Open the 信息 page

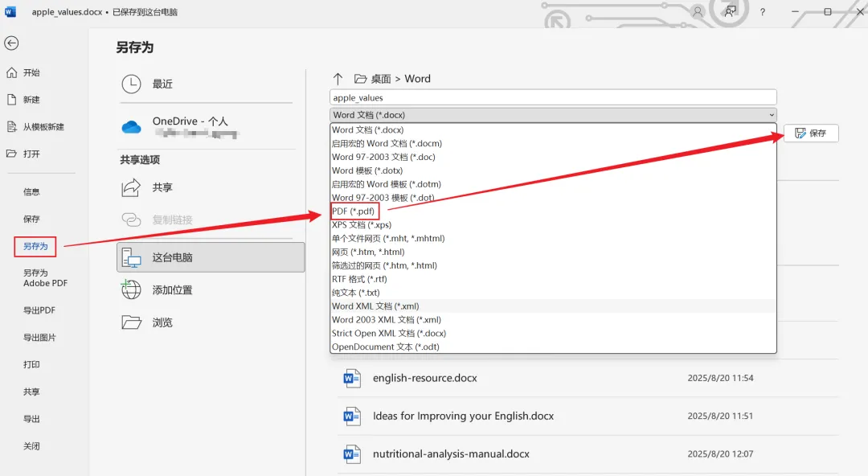pos(31,191)
